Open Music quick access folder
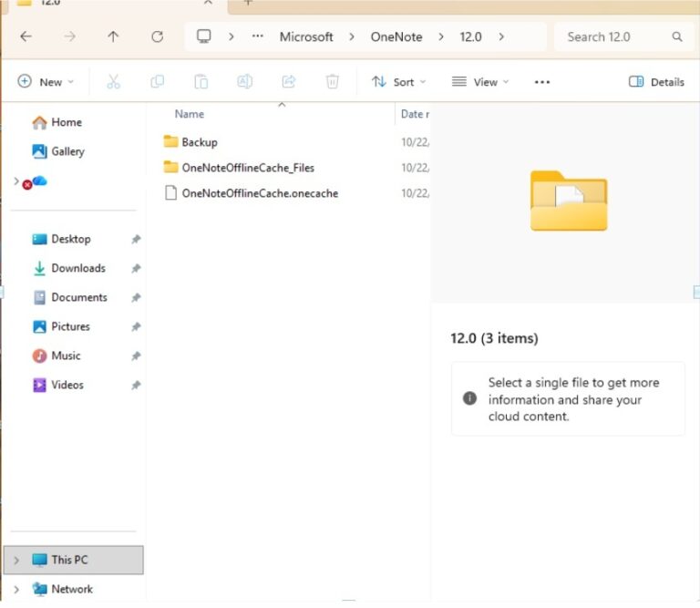 click(x=57, y=356)
